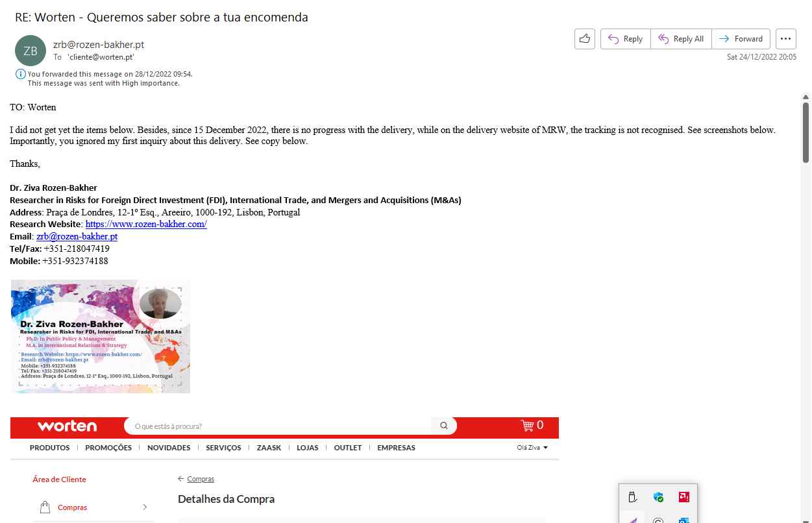Click Safely Remove Hardware USB tray icon
812x523 pixels.
(633, 498)
